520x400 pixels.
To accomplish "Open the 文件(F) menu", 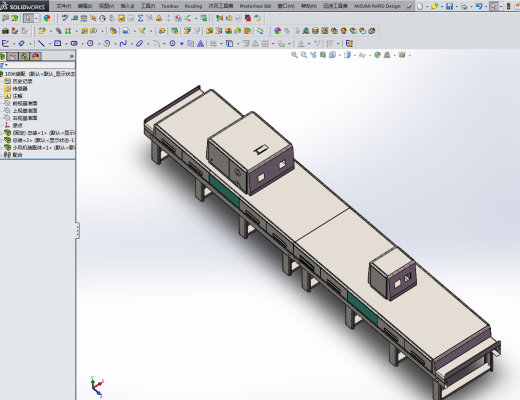I will tap(64, 6).
